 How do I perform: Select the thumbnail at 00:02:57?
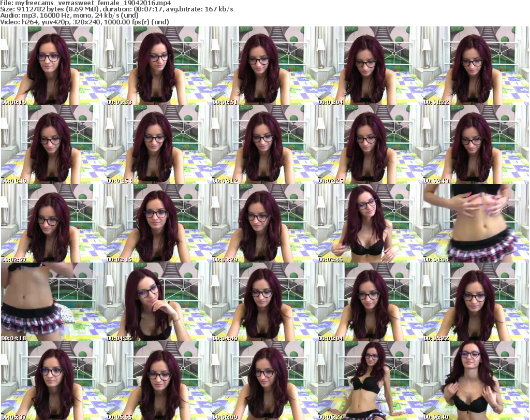[x=53, y=224]
